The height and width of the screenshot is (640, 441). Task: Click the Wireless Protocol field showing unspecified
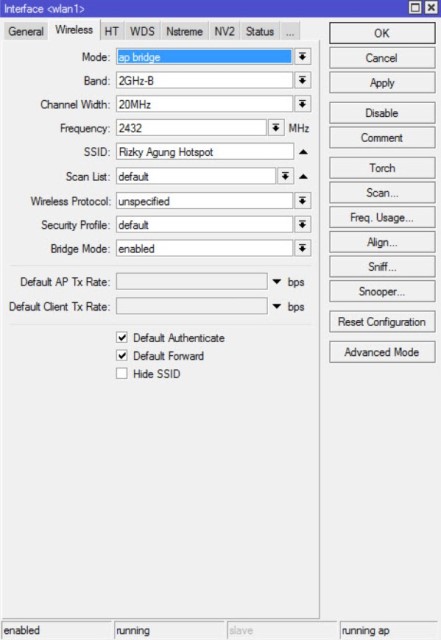point(204,201)
